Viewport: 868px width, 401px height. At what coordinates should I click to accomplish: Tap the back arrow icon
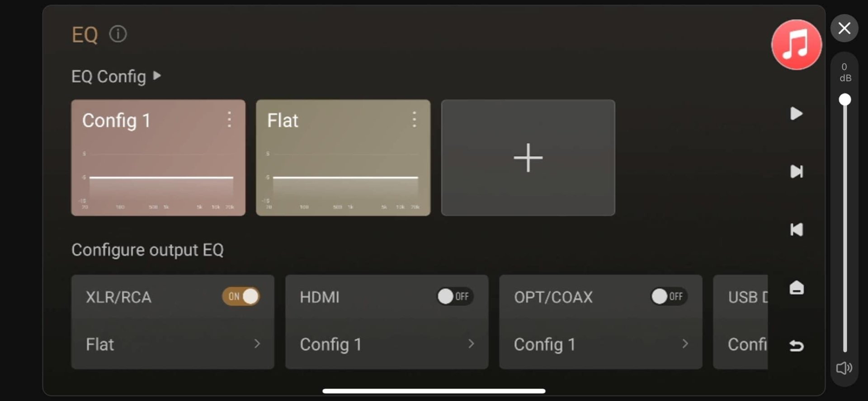[797, 346]
